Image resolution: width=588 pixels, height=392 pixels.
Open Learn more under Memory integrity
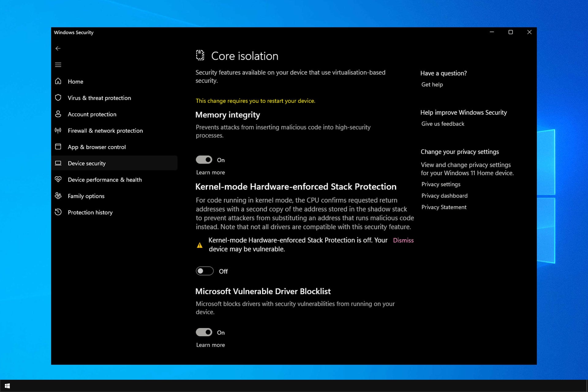(x=210, y=172)
